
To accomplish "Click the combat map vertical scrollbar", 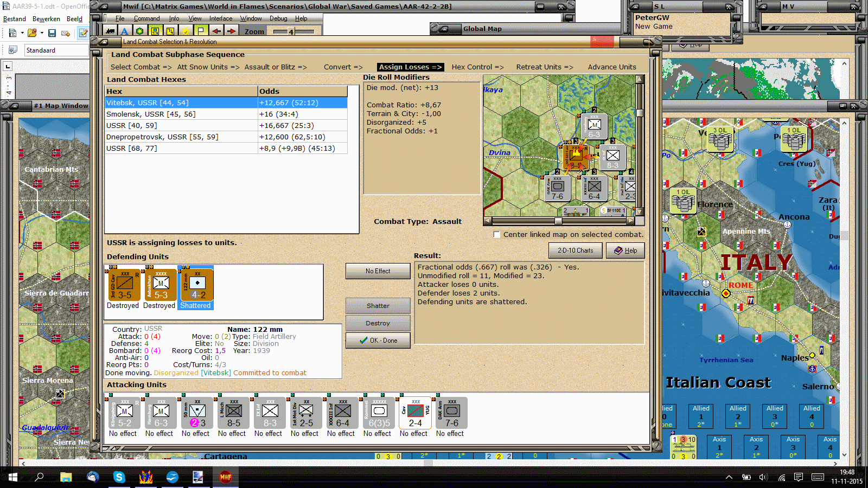I will point(640,145).
